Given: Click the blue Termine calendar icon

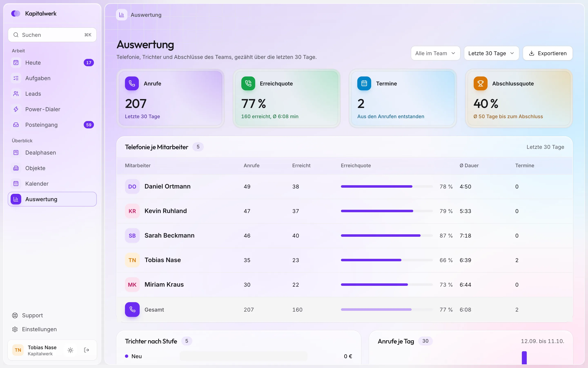Looking at the screenshot, I should (364, 83).
